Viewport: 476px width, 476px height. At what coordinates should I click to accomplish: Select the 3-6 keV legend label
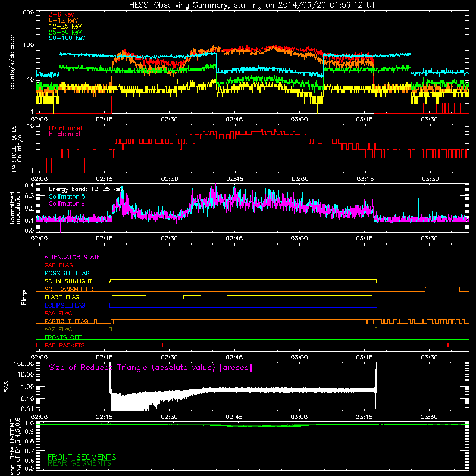point(61,14)
